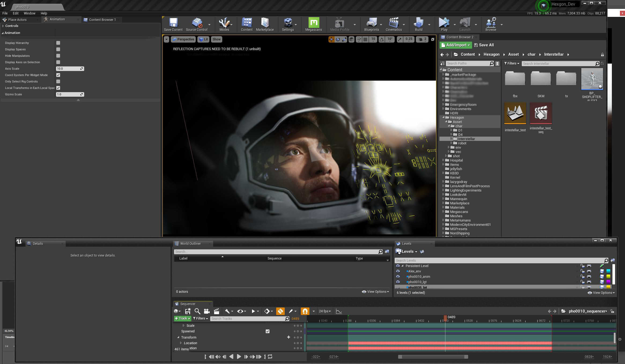Screen dimensions: 625x364
Task: Click Sequencer step to next key icon
Action: tap(252, 357)
